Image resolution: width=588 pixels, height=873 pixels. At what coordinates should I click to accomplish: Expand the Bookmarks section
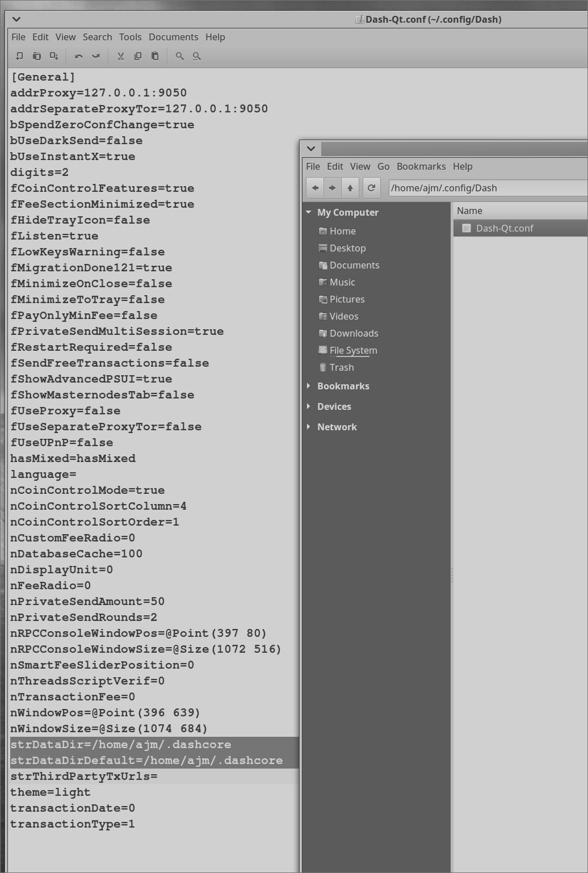point(309,386)
